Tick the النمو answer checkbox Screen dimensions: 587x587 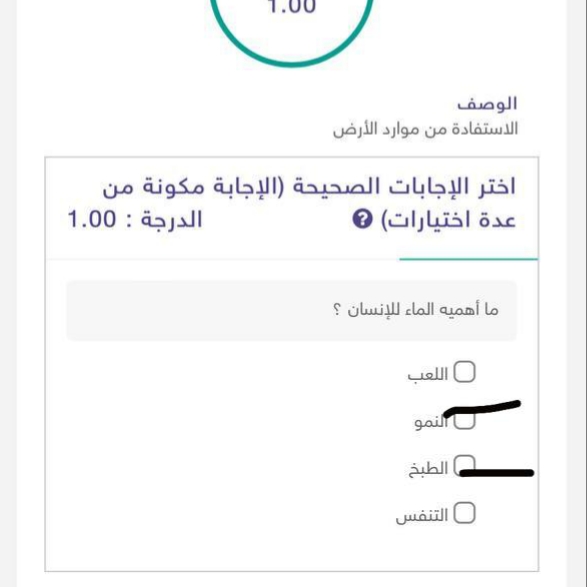(x=464, y=419)
